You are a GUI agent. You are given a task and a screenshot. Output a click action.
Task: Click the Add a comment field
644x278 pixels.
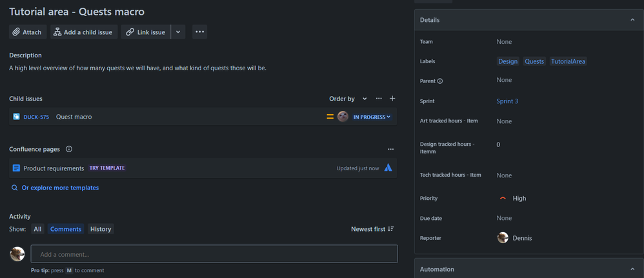point(214,254)
